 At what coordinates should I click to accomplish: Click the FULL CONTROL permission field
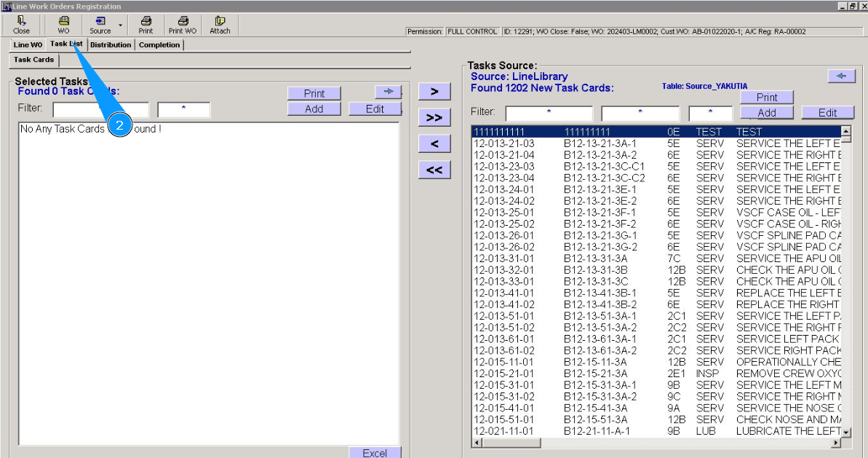472,31
